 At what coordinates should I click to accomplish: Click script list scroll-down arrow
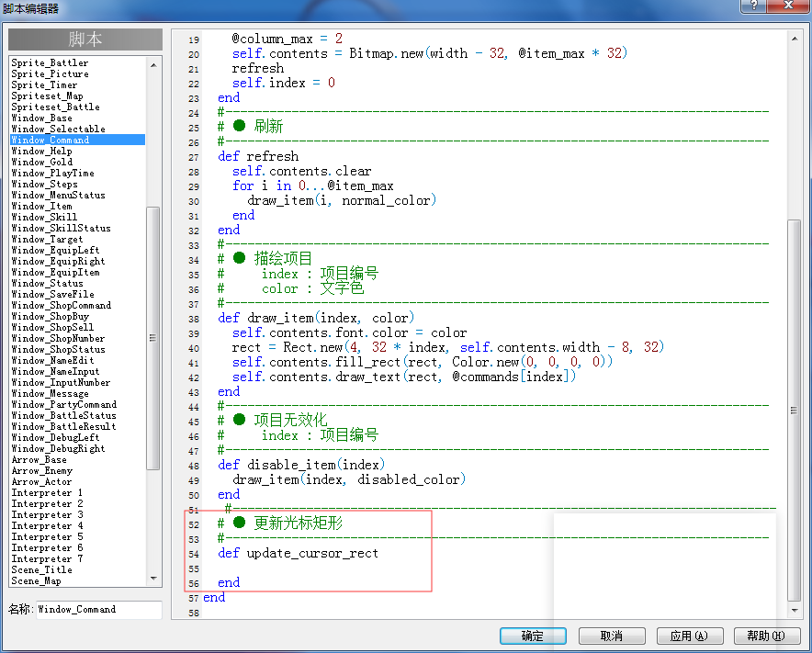click(153, 579)
